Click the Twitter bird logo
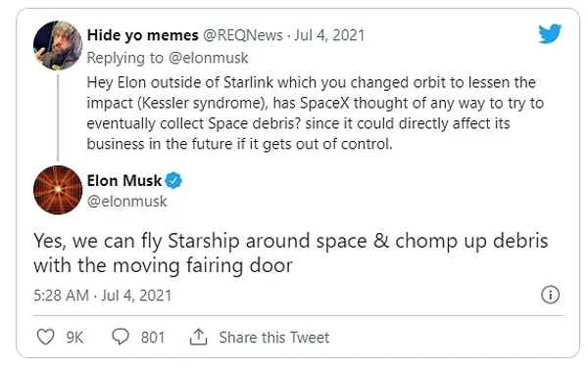588x368 pixels. coord(550,33)
